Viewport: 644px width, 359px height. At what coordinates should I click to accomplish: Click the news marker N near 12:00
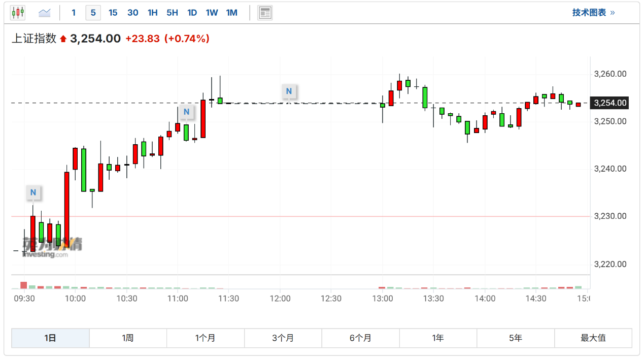click(x=289, y=91)
